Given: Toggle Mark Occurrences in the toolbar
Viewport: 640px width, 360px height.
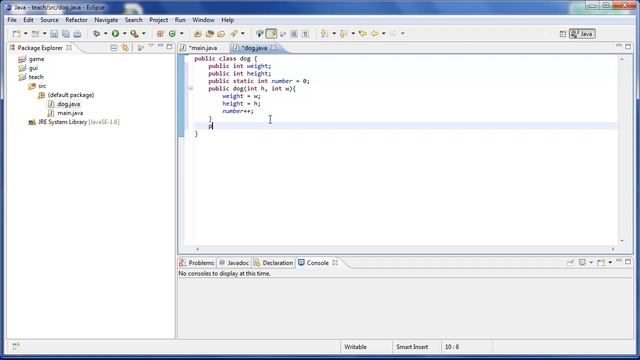Looking at the screenshot, I should (x=271, y=34).
